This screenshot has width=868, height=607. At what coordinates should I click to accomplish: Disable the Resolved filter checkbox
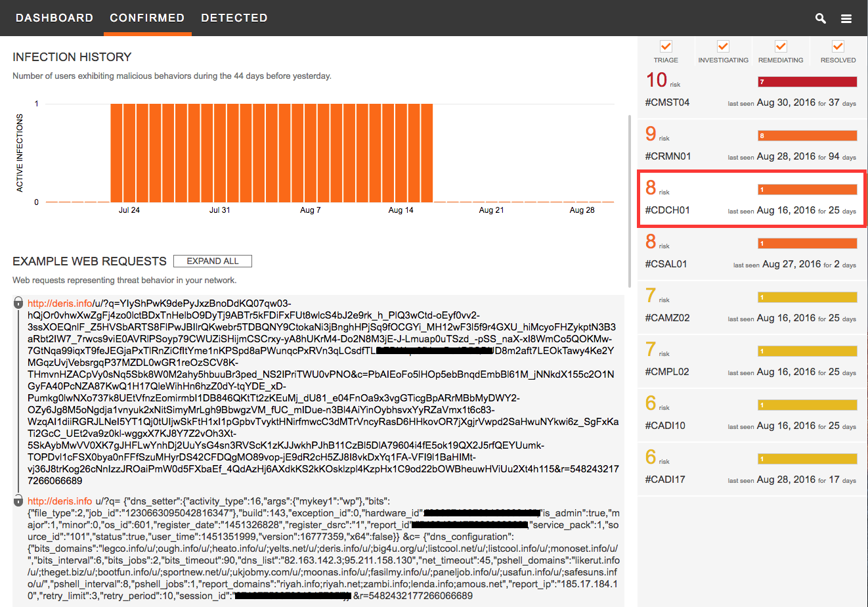coord(838,47)
